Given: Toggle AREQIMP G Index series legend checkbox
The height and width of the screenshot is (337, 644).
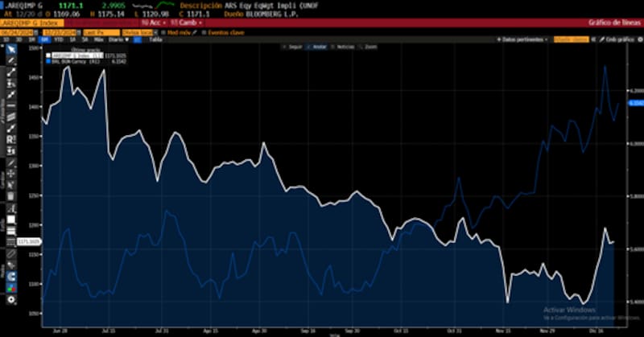Looking at the screenshot, I should coord(47,55).
